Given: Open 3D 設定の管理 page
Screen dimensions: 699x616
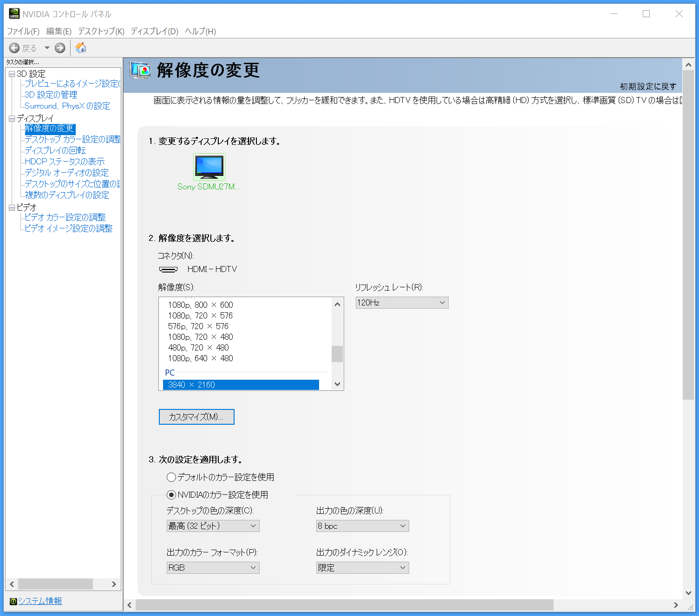Looking at the screenshot, I should 51,95.
